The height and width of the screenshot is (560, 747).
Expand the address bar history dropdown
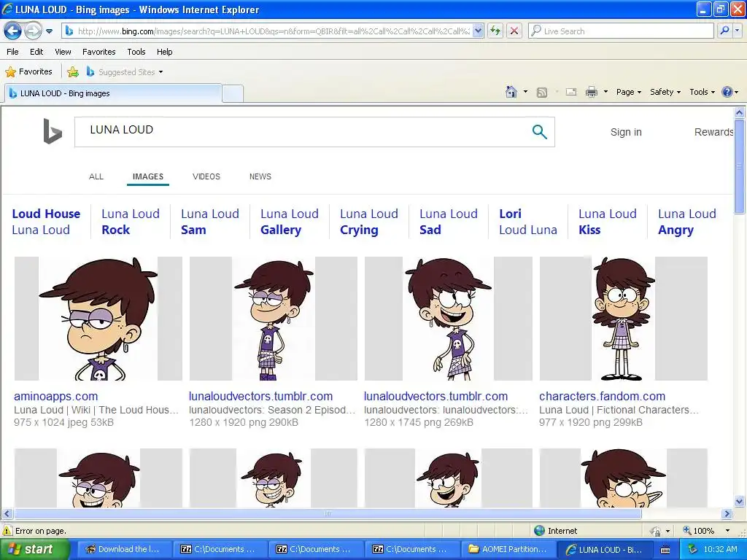point(479,31)
